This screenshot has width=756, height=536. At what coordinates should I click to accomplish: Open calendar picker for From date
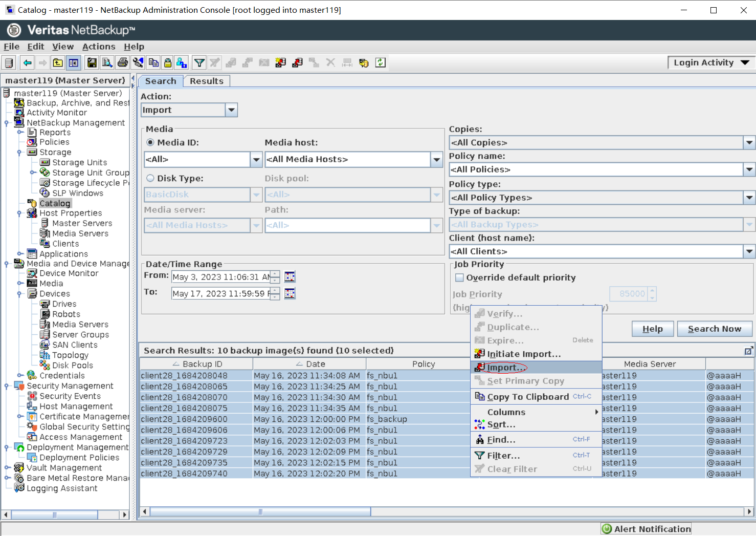coord(290,277)
